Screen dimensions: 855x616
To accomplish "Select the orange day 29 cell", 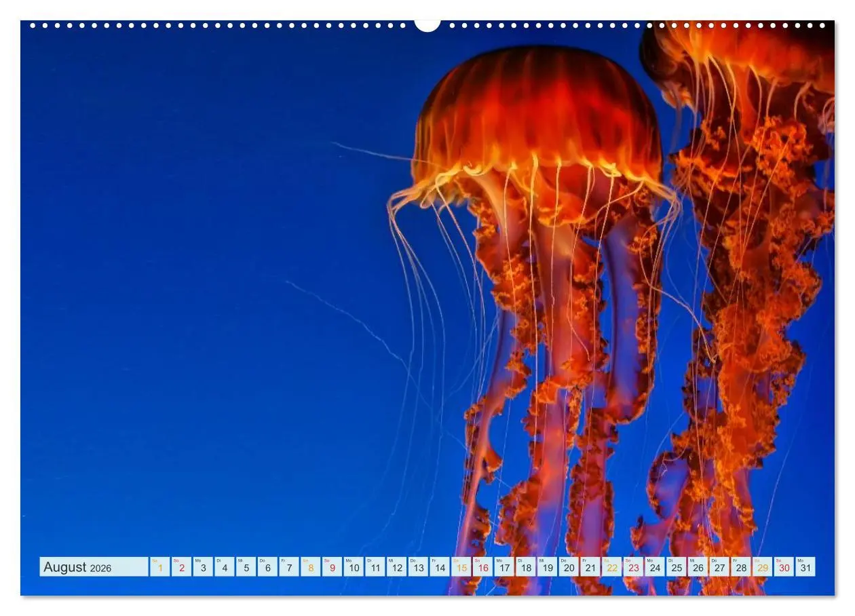I will [x=763, y=567].
